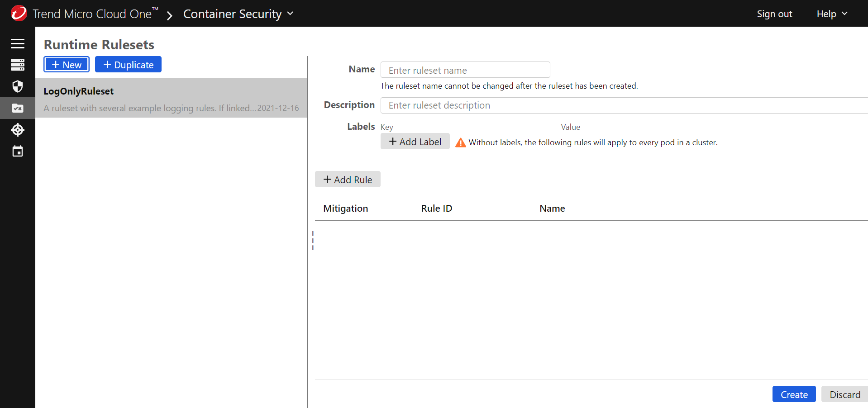Focus the ruleset name input field
Viewport: 868px width, 408px height.
coord(465,70)
